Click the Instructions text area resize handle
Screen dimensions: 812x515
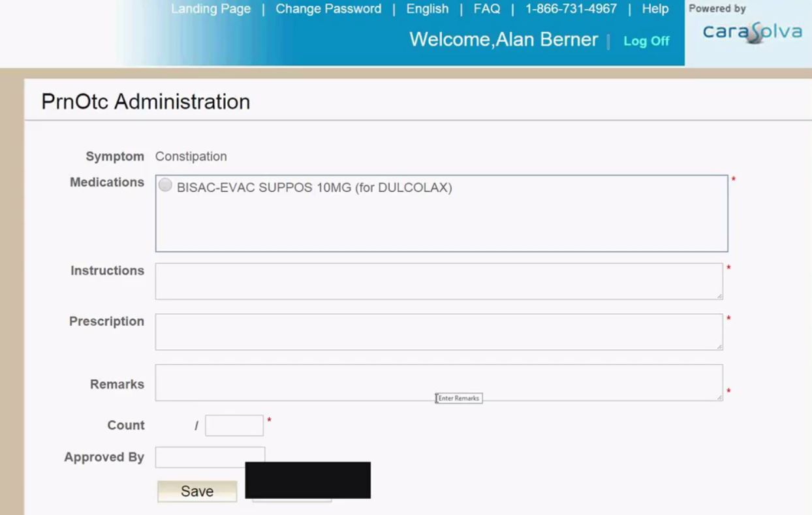[719, 296]
